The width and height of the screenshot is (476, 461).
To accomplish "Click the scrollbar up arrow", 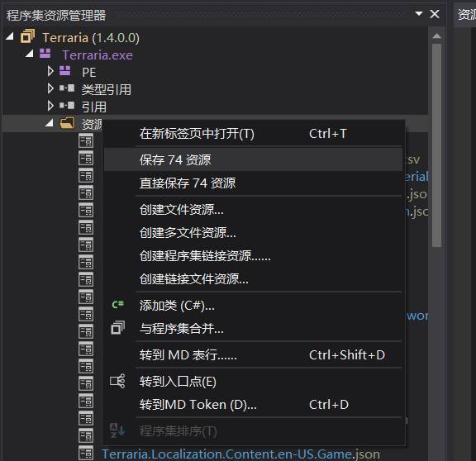I will tap(437, 36).
